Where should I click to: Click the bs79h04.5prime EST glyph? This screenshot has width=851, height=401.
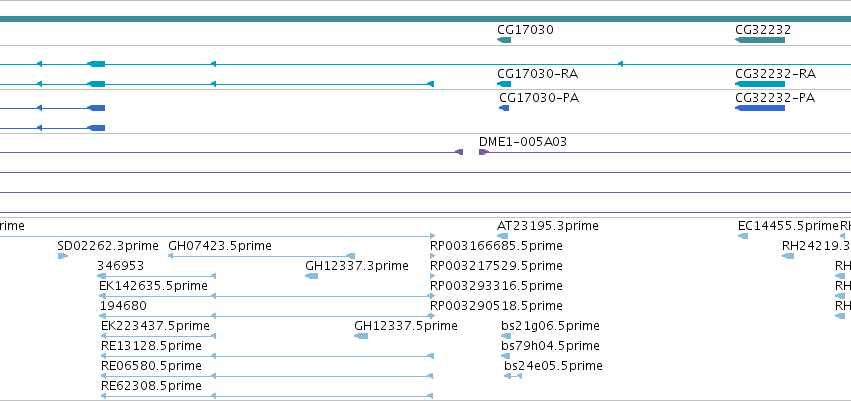pos(506,356)
